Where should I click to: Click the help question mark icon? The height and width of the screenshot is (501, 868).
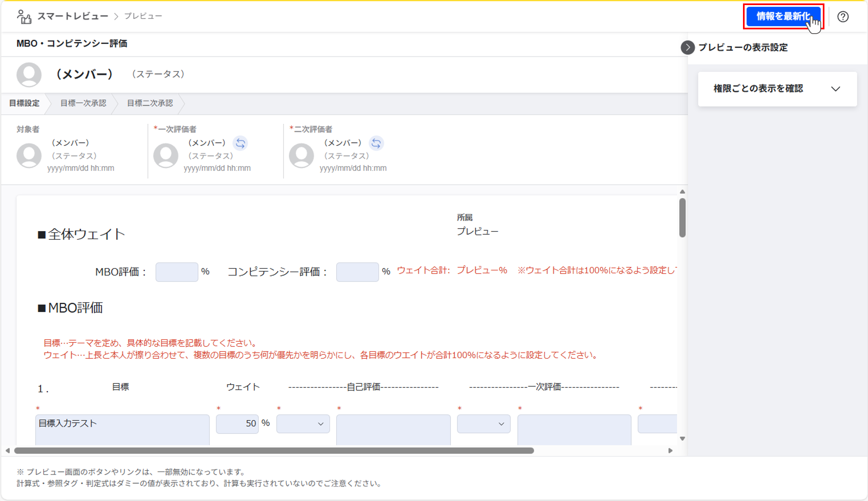[x=842, y=17]
